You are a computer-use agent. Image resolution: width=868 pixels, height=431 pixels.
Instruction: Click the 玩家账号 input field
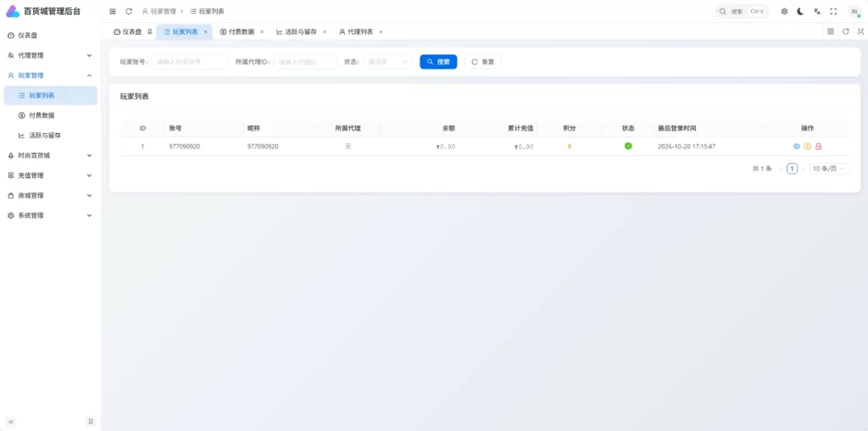click(x=190, y=62)
